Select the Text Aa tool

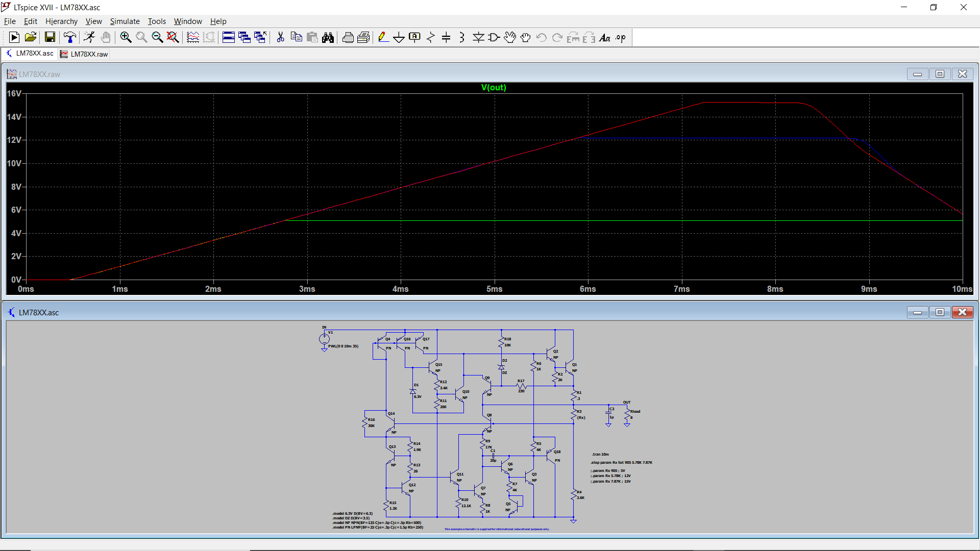[605, 37]
